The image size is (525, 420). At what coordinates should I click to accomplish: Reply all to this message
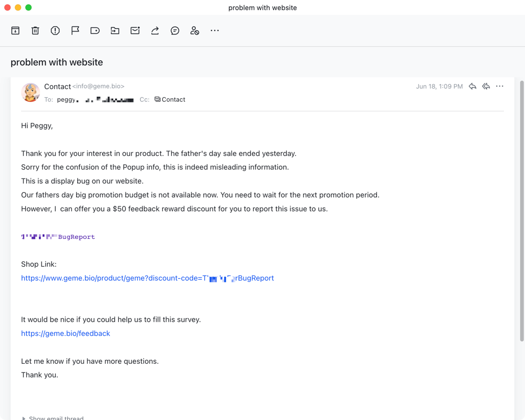pyautogui.click(x=486, y=86)
